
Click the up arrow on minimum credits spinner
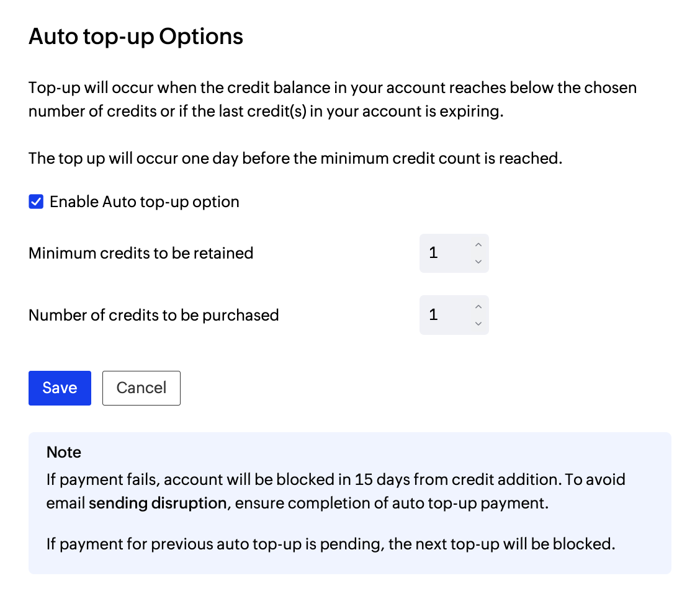pyautogui.click(x=478, y=246)
